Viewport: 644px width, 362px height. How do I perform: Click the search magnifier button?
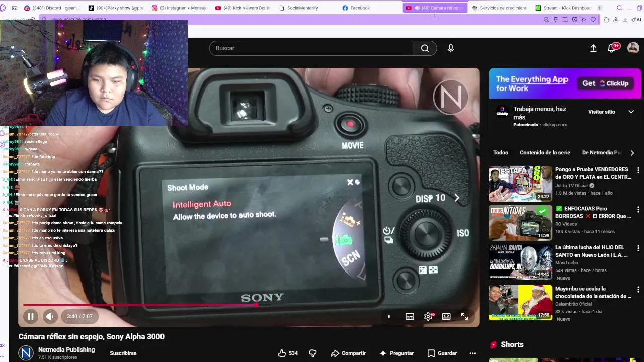pyautogui.click(x=425, y=48)
